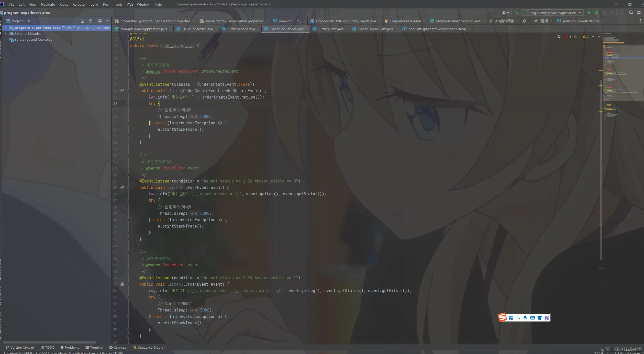
Task: Build the project with hammer icon
Action: click(516, 13)
